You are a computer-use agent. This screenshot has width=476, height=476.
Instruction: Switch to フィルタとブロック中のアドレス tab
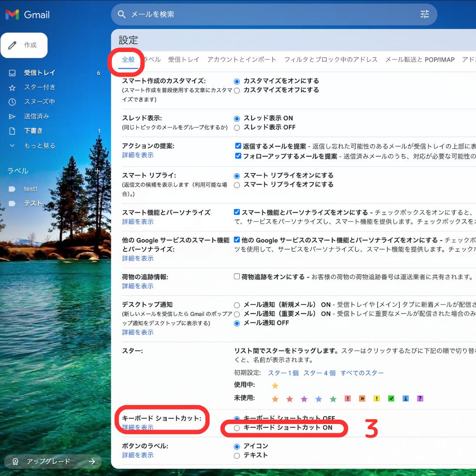tap(331, 59)
